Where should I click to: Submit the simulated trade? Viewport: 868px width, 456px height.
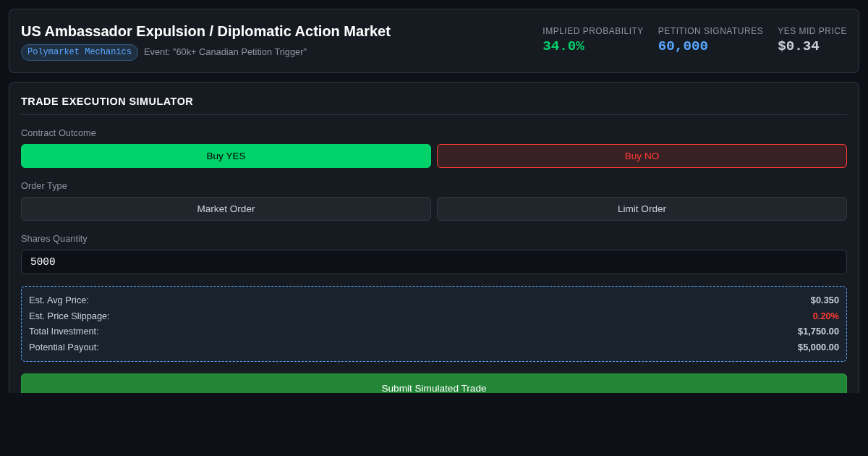434,384
